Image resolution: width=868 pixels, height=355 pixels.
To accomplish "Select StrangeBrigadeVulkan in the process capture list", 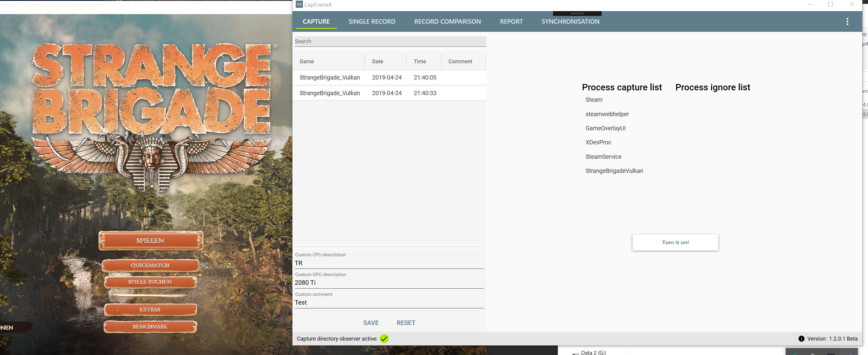I will (x=614, y=171).
